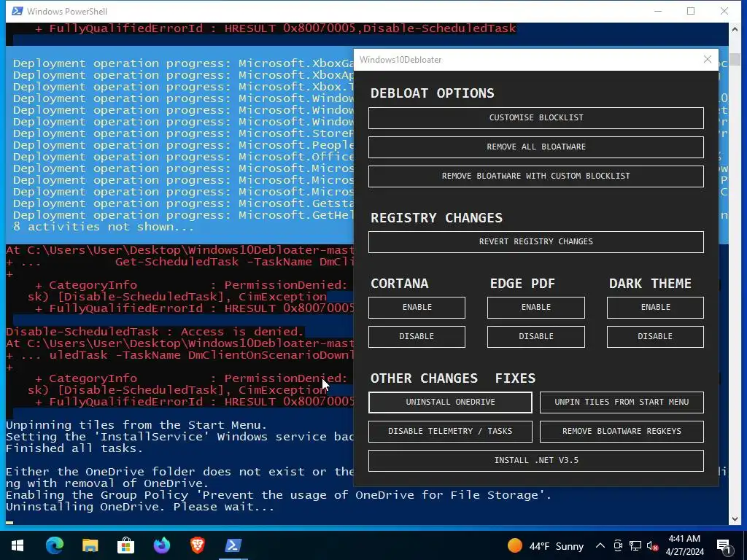747x560 pixels.
Task: Disable Cortana
Action: 417,336
